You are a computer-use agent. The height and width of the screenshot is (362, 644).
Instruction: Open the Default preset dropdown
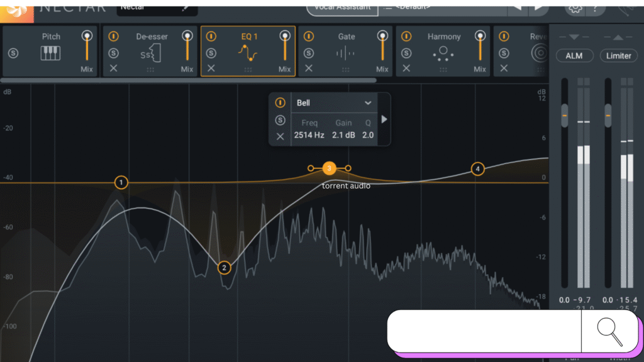pos(440,8)
